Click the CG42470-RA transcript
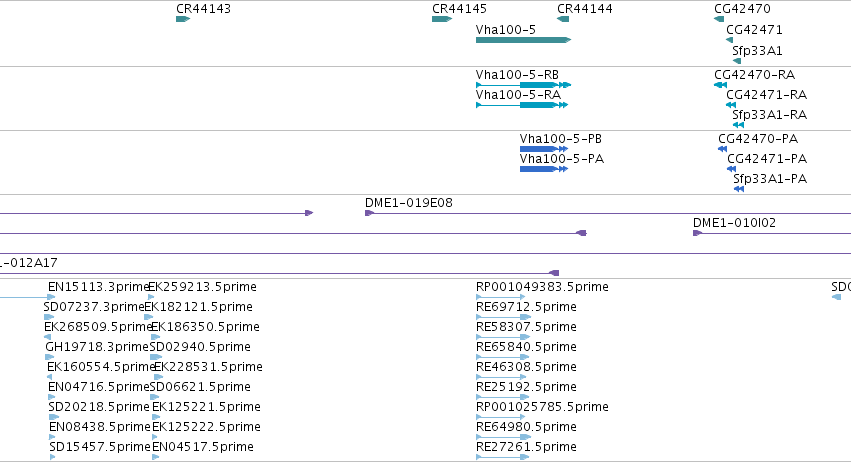This screenshot has width=851, height=462. [x=720, y=85]
